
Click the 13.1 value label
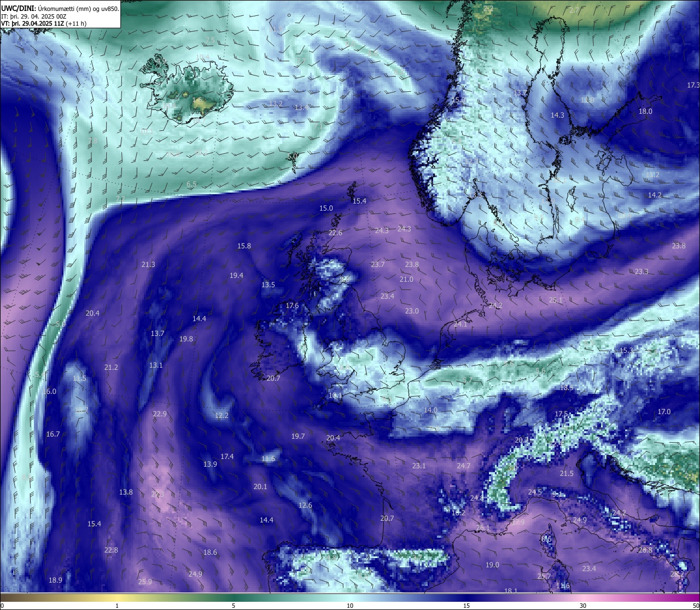[x=156, y=365]
